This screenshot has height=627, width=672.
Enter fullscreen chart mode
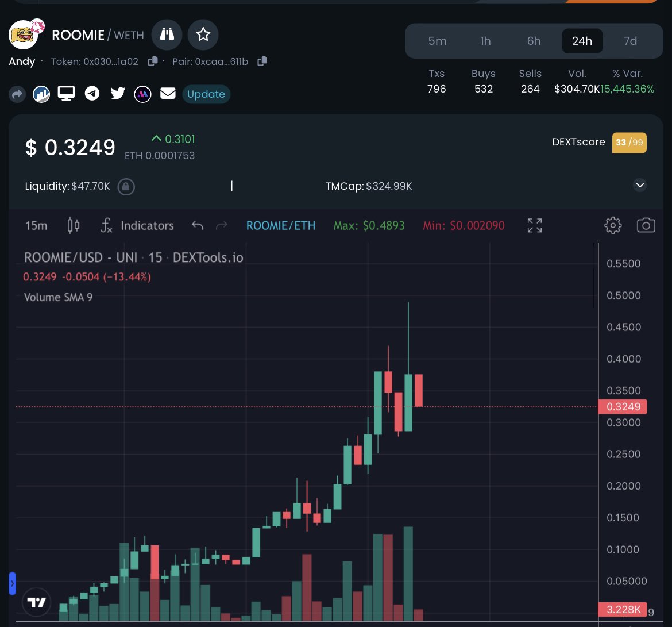(534, 225)
